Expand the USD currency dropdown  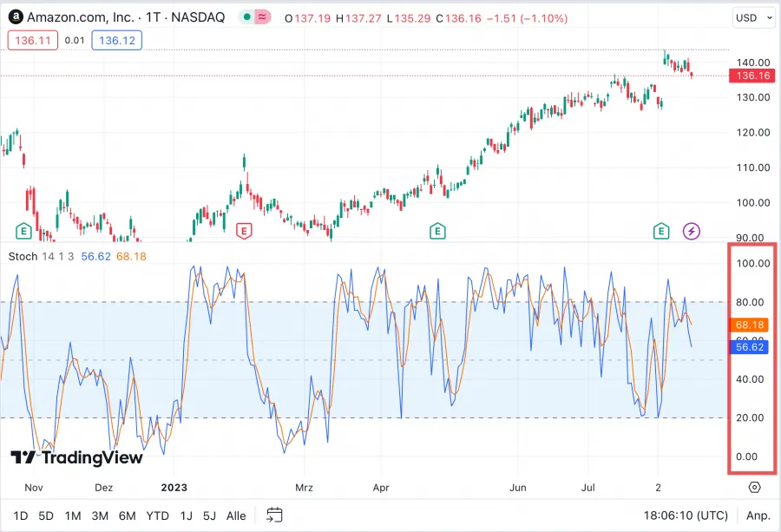tap(751, 17)
